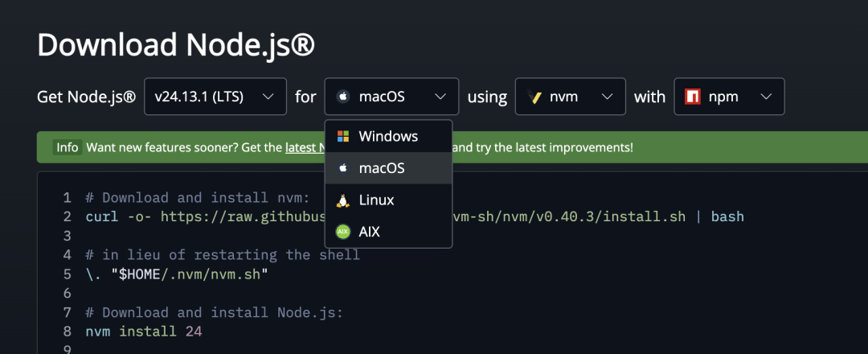The image size is (868, 354).
Task: Click the Apple logo inside the OS selector
Action: 343,97
